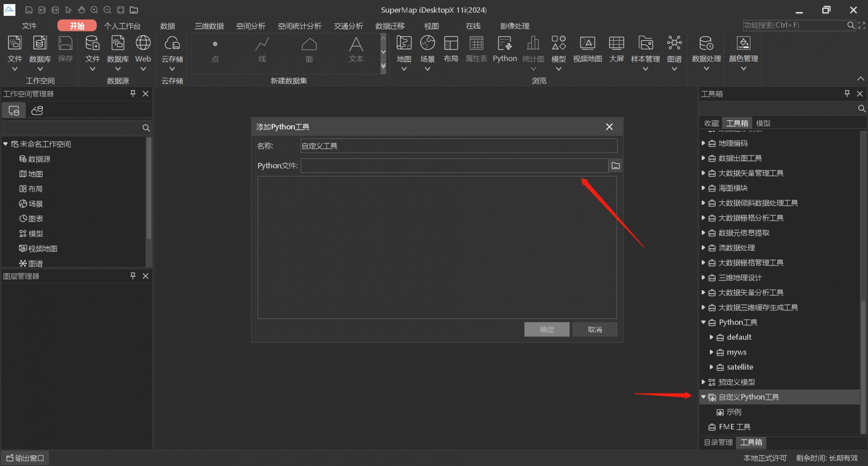Collapse the Python工具 node
Image resolution: width=868 pixels, height=466 pixels.
tap(704, 322)
